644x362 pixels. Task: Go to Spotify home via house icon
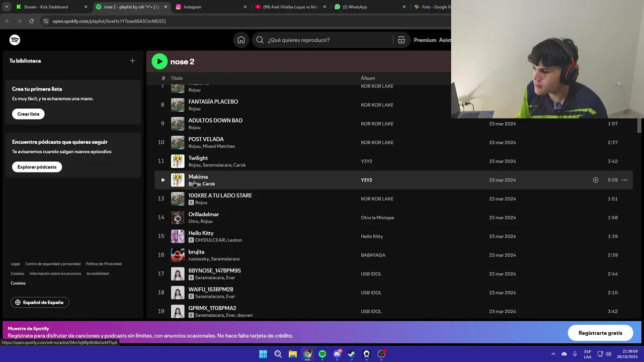(x=241, y=40)
